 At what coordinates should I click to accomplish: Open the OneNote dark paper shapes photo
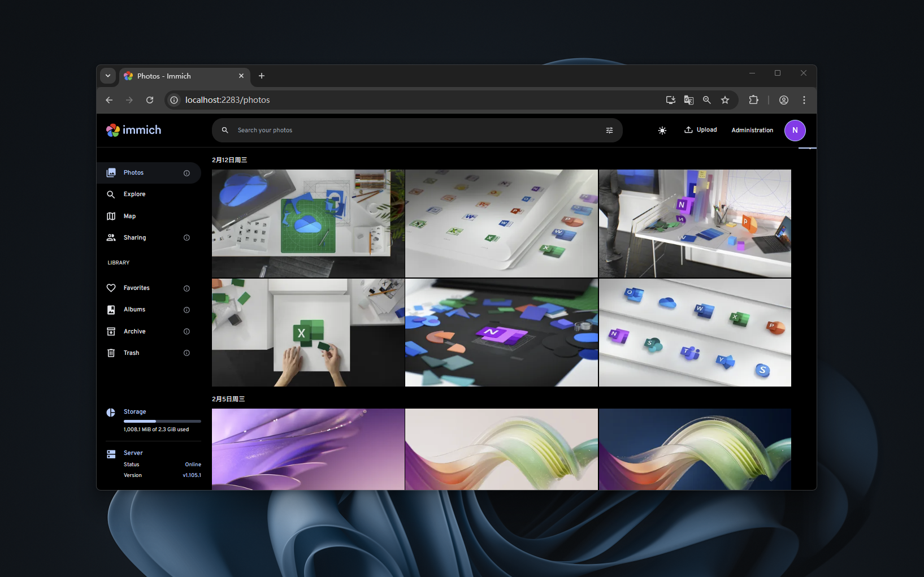pos(501,332)
